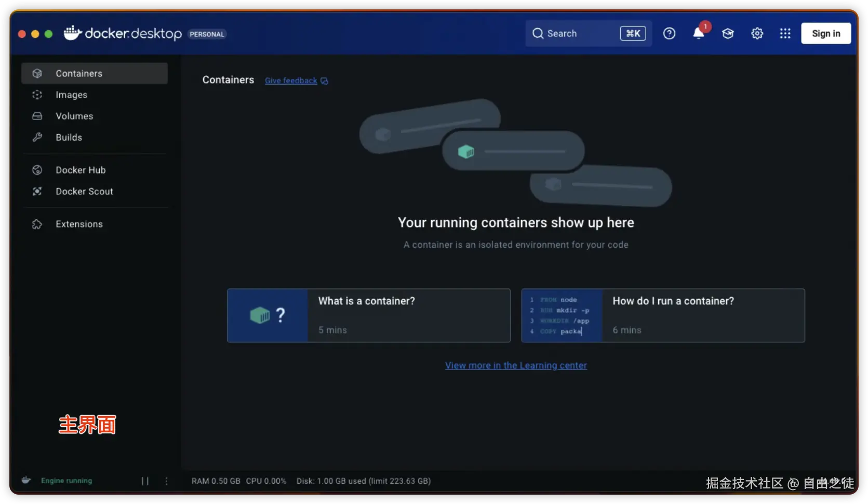Open the 'What is a container?' card
This screenshot has height=504, width=868.
369,315
